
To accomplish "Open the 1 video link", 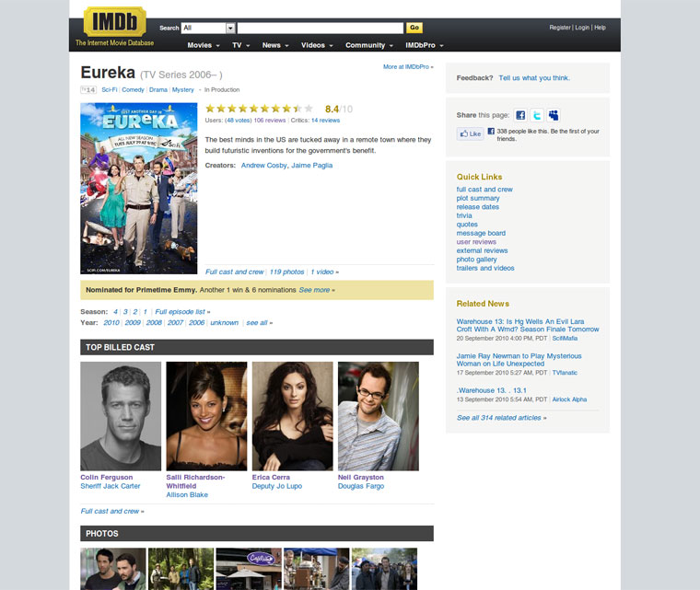I will (x=324, y=272).
